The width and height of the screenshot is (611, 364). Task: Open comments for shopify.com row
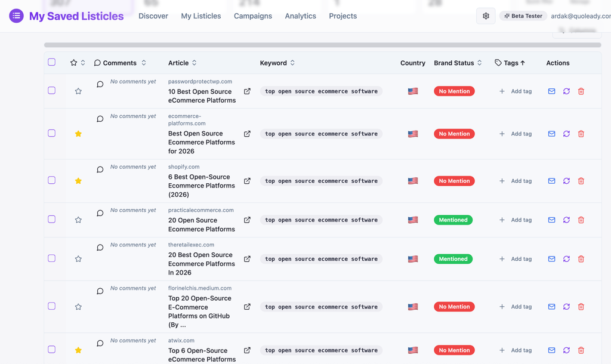point(100,169)
